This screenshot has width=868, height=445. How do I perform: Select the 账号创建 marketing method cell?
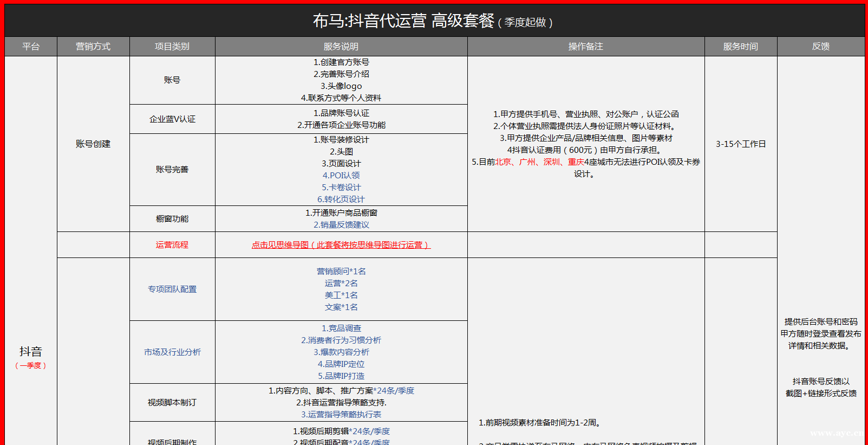[x=93, y=144]
